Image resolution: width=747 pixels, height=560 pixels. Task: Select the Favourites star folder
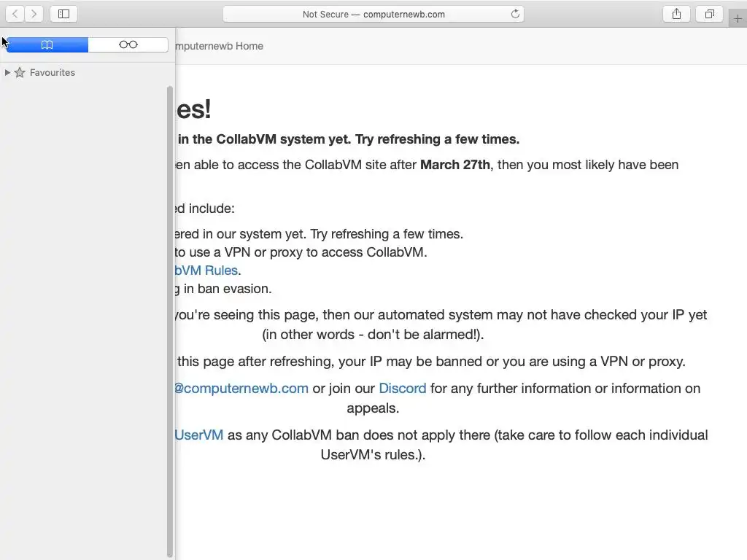[44, 72]
